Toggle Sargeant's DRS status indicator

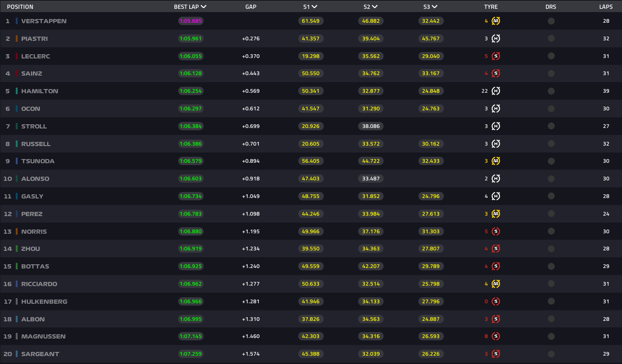point(551,354)
